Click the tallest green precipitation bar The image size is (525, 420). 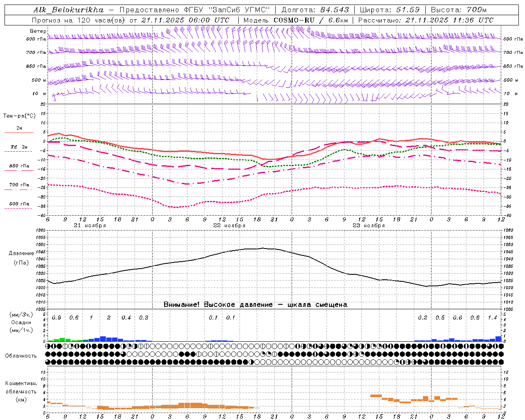[x=62, y=340]
